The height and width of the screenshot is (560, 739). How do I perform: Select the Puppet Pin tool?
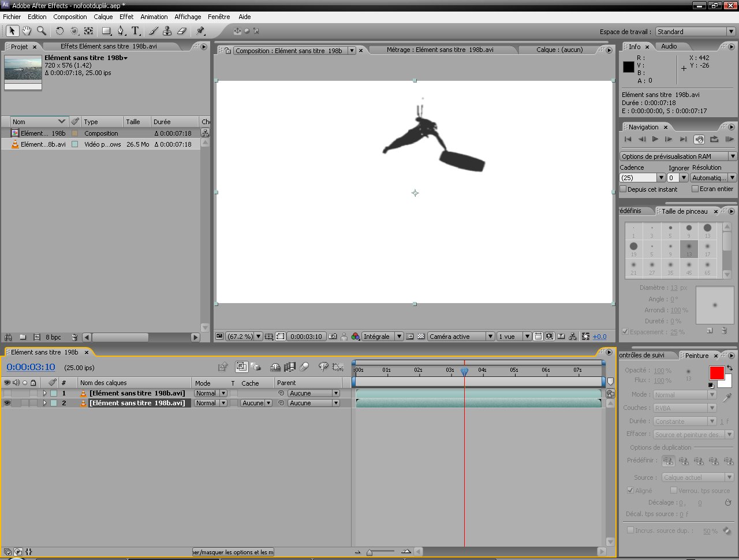(200, 31)
